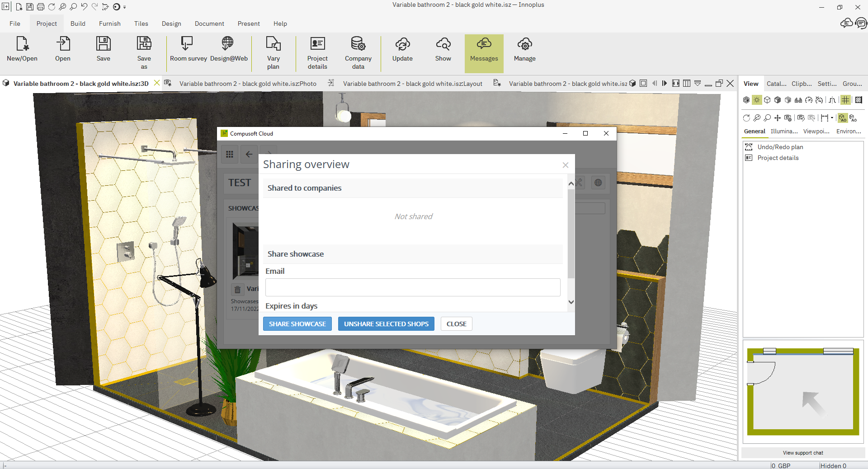Open the Build menu
The height and width of the screenshot is (469, 868).
click(x=78, y=23)
